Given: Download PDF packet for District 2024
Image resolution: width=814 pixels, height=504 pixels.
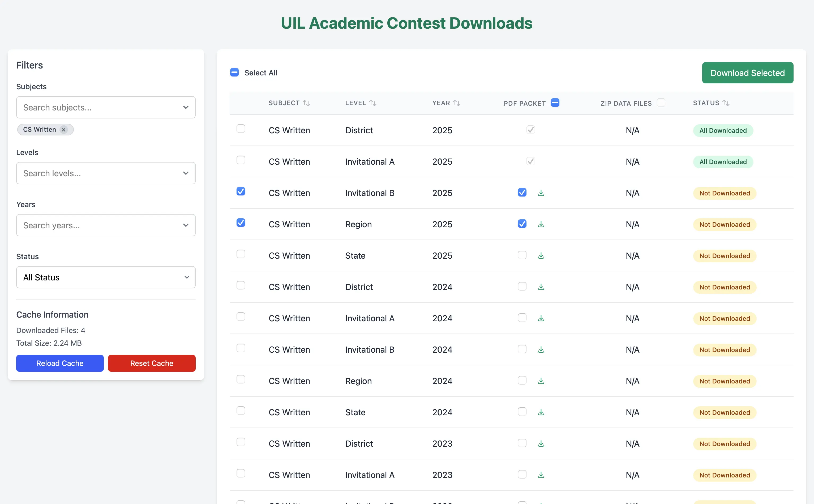Looking at the screenshot, I should [541, 287].
